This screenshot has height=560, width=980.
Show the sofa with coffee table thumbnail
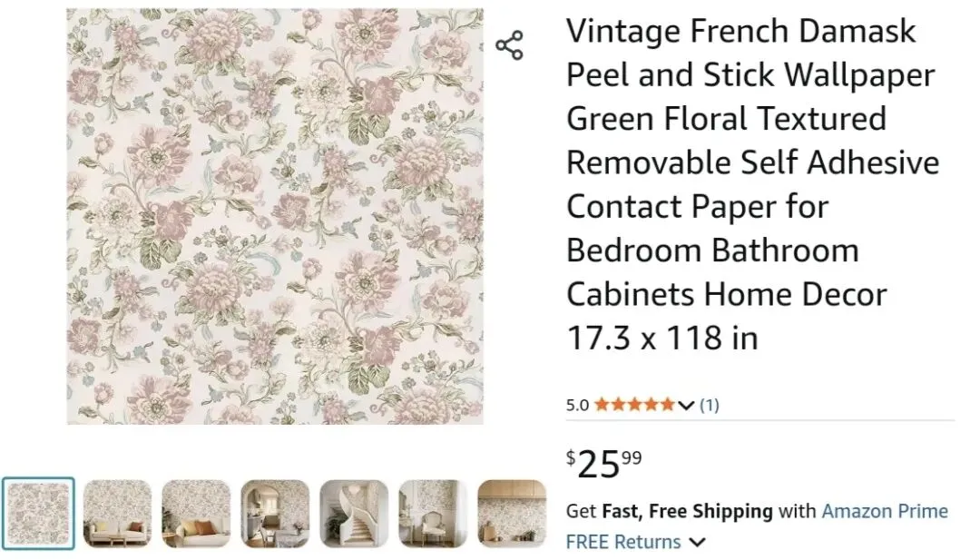pos(117,514)
